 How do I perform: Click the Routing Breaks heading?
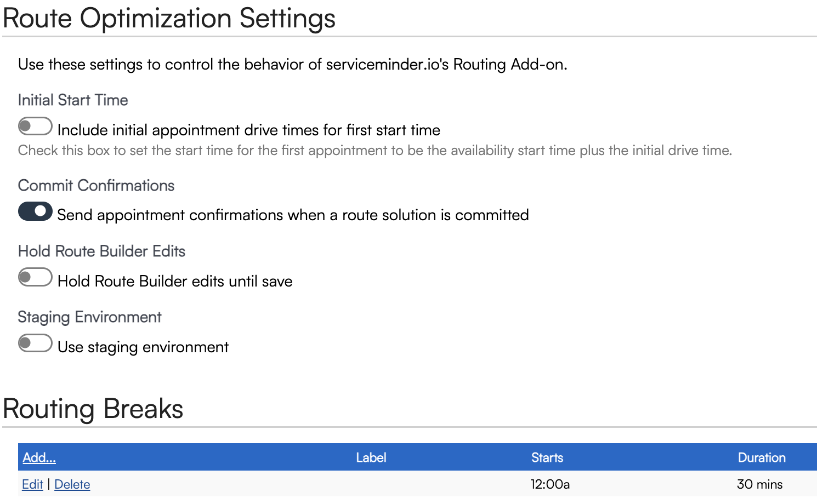click(93, 409)
